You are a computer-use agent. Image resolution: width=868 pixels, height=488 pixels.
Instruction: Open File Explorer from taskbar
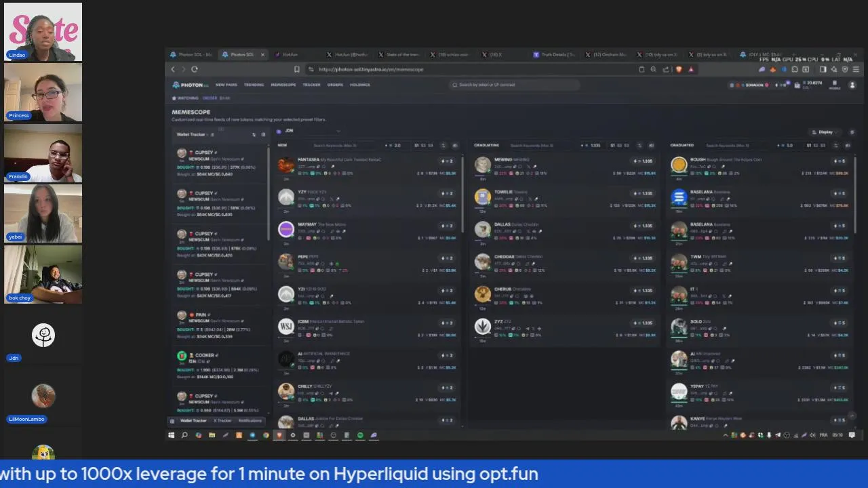click(x=212, y=435)
